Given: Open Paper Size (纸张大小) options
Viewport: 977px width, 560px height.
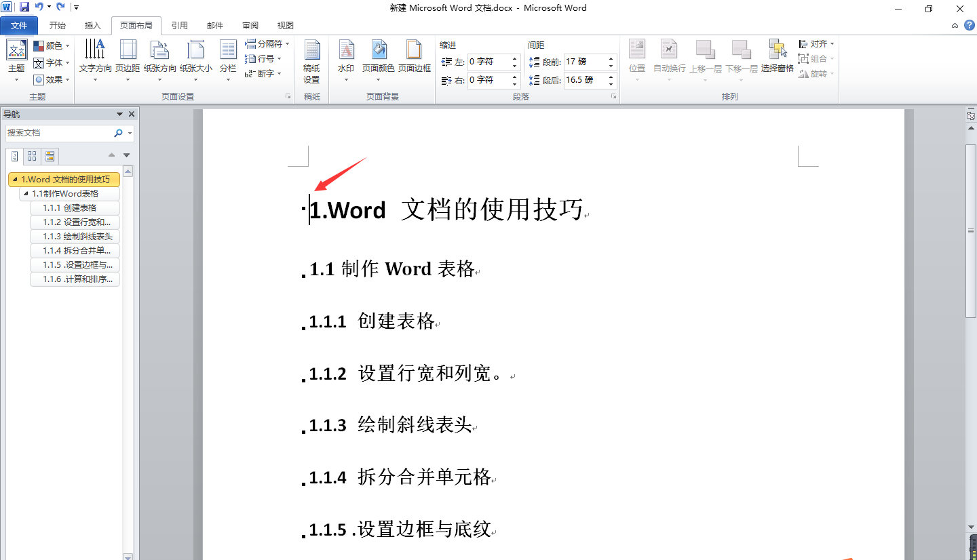Looking at the screenshot, I should (196, 61).
